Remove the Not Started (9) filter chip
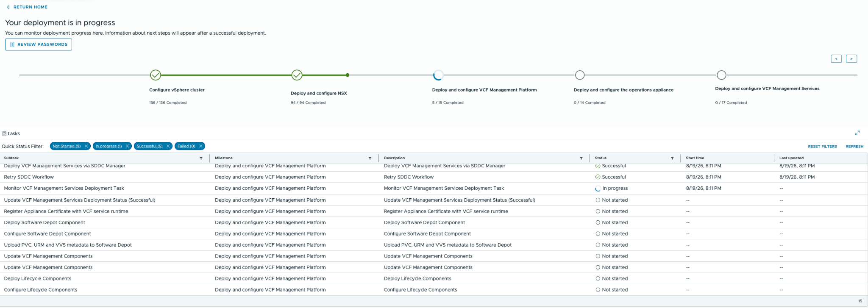868x308 pixels. (x=86, y=146)
